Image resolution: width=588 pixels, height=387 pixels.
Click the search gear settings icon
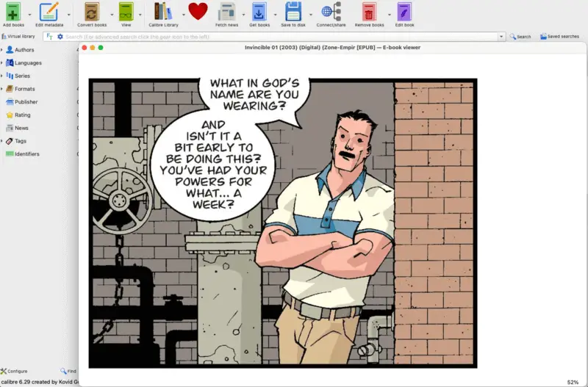(x=60, y=37)
